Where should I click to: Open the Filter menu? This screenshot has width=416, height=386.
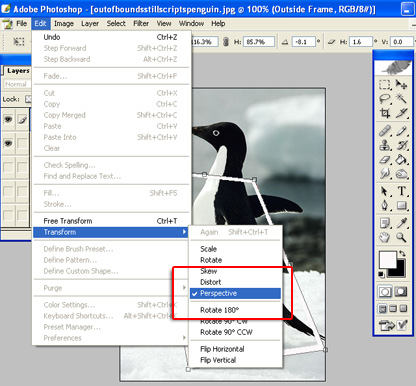coord(141,24)
